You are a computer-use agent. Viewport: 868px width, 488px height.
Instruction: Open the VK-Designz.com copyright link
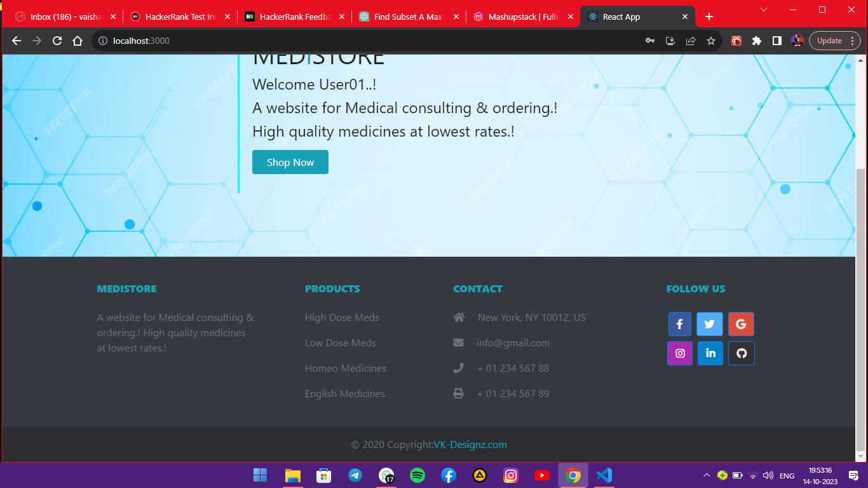point(470,445)
